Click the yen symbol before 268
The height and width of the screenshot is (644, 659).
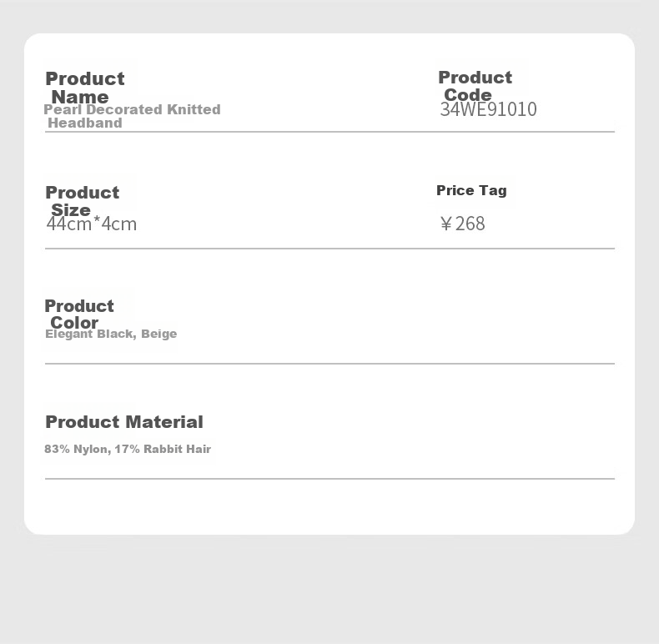click(446, 224)
